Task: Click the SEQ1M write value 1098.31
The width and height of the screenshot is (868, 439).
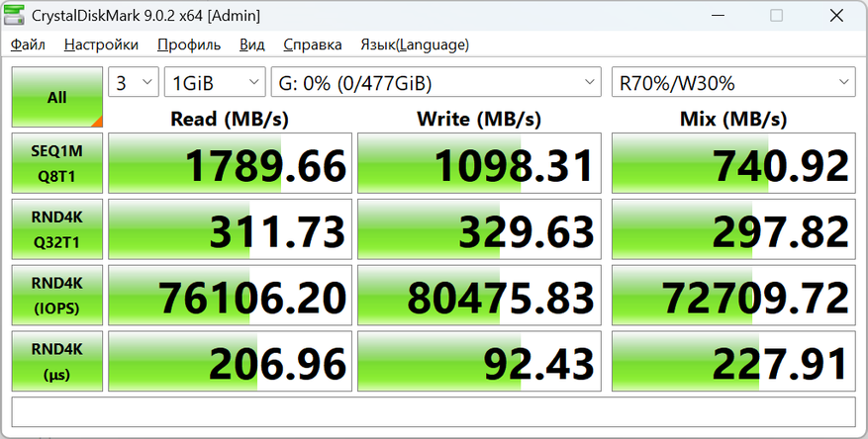Action: (x=479, y=163)
